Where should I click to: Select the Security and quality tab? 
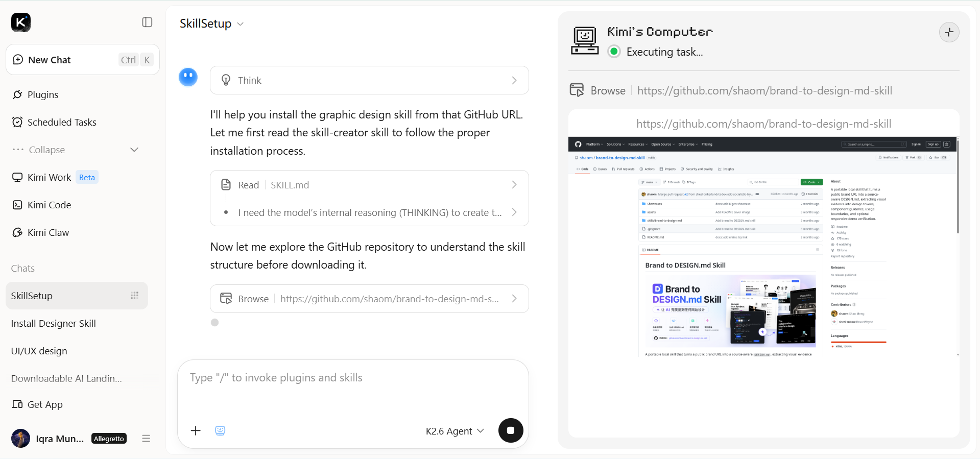(x=697, y=169)
